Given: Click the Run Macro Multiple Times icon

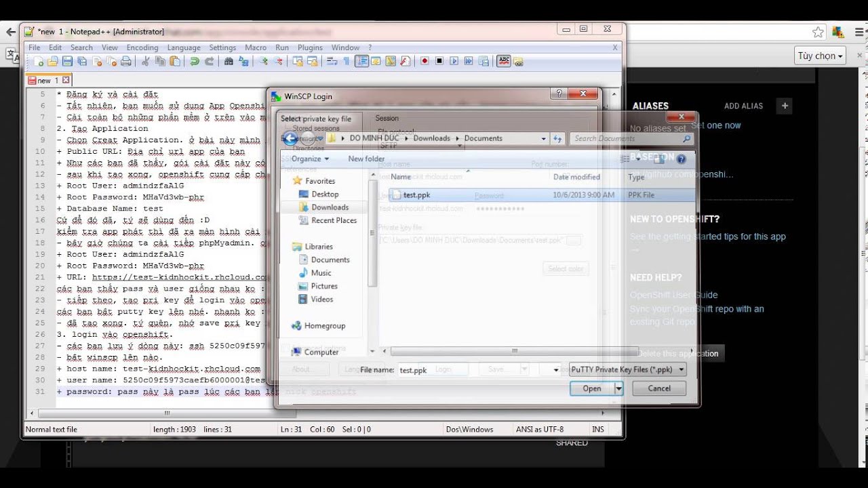Looking at the screenshot, I should 469,61.
